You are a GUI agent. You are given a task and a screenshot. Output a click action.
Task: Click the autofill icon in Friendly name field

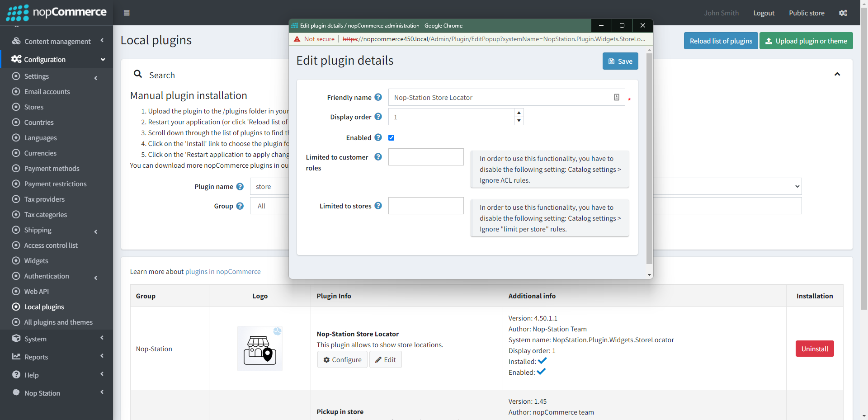pos(617,97)
